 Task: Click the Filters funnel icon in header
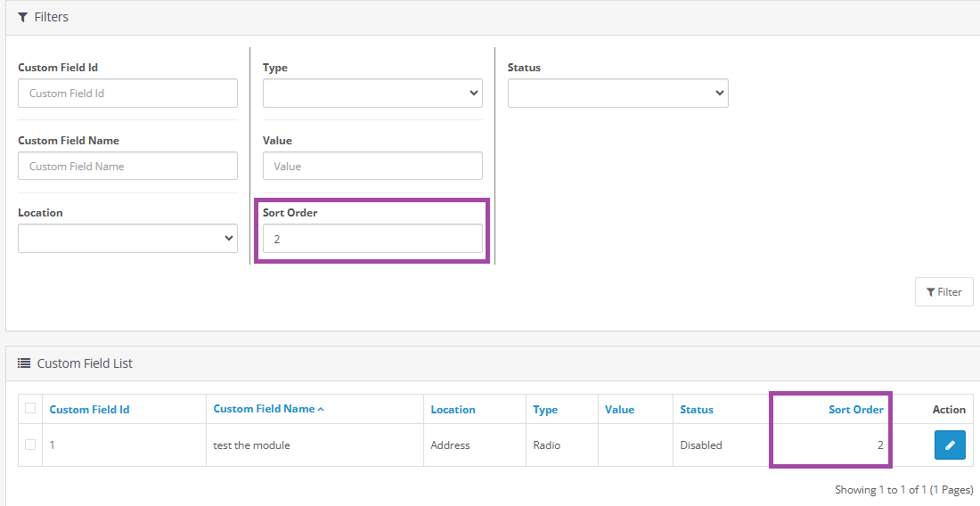(x=23, y=17)
